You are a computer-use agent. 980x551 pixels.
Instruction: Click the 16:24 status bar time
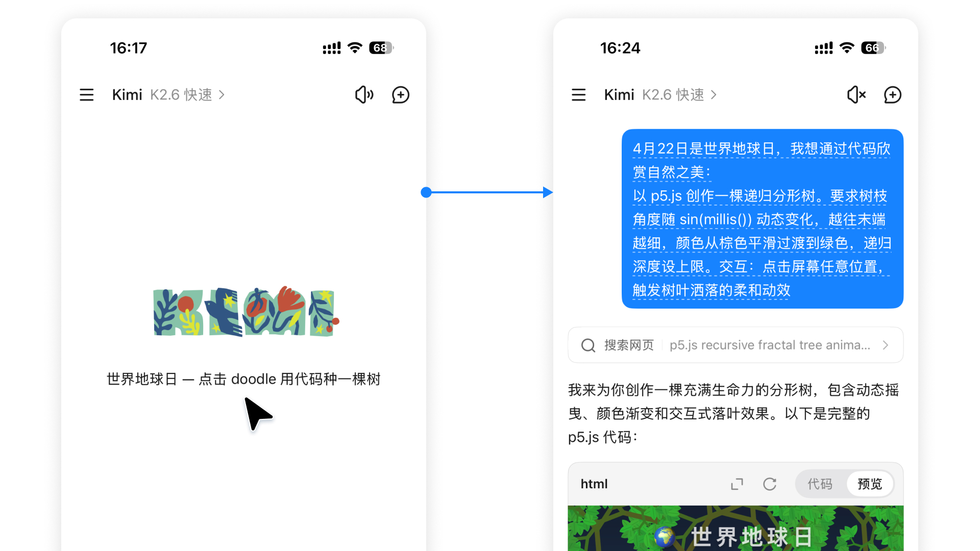(x=620, y=48)
